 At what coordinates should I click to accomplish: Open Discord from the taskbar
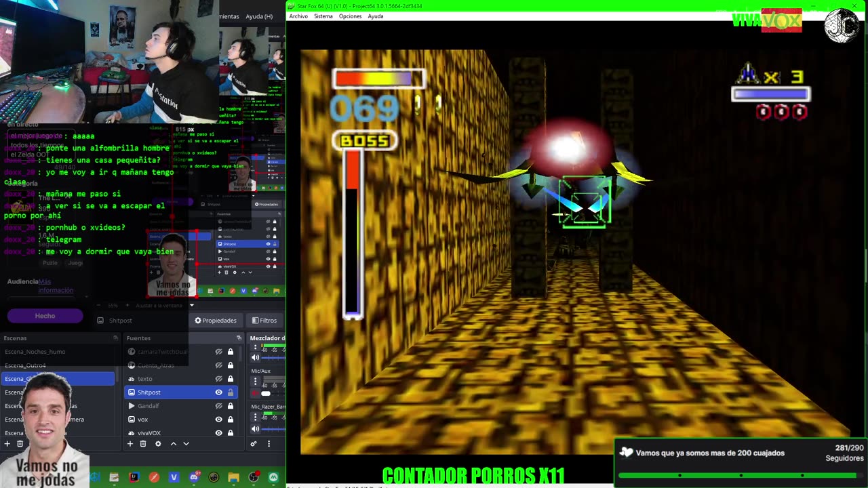(194, 477)
